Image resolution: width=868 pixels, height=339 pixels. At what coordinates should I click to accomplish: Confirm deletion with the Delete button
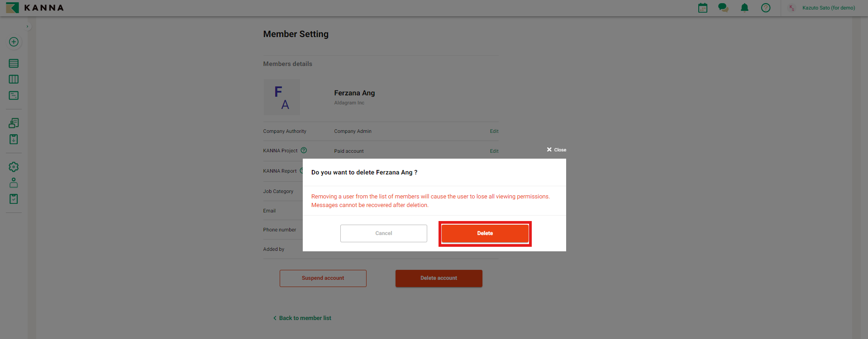[x=485, y=233]
